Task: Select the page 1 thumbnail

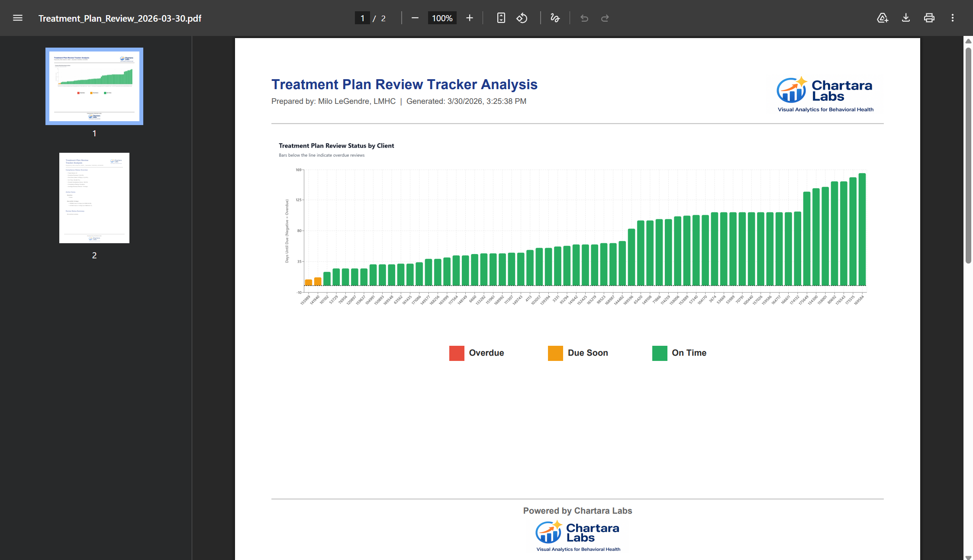Action: 94,85
